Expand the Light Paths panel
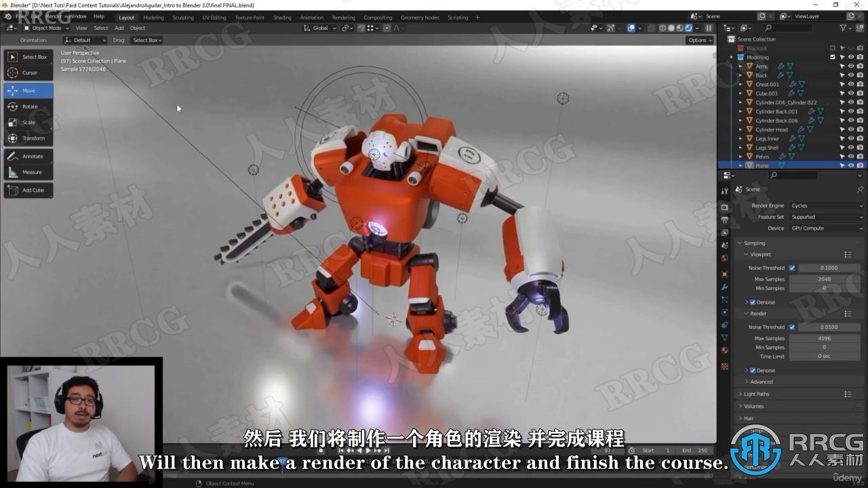868x488 pixels. (x=756, y=394)
